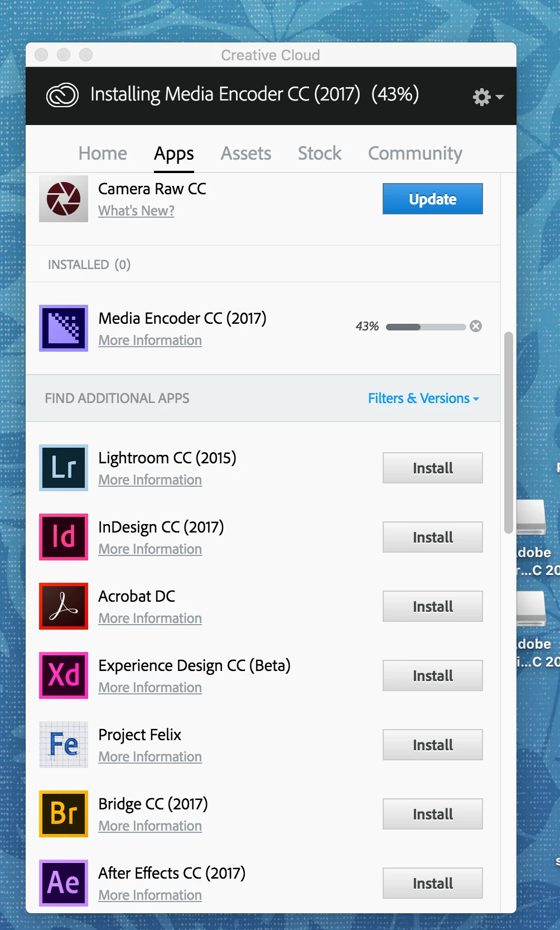Go to the Stock tab
The height and width of the screenshot is (930, 560).
(x=320, y=153)
